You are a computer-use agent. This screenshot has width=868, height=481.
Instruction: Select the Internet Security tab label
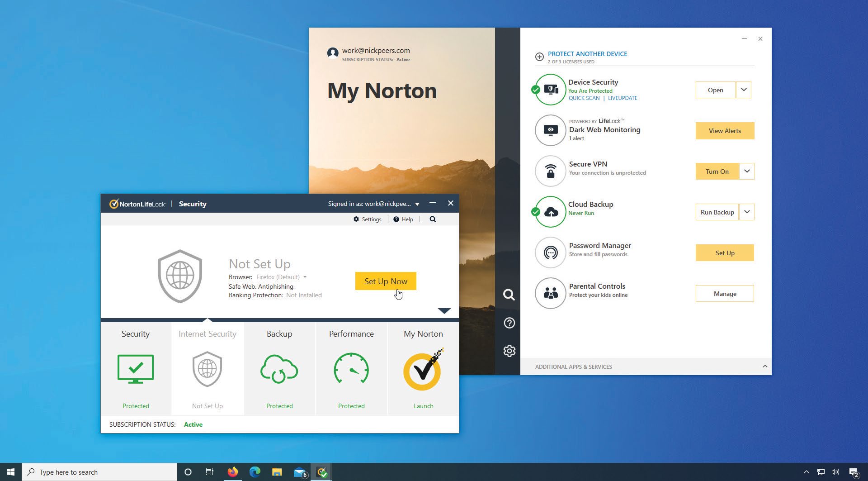[x=208, y=333]
